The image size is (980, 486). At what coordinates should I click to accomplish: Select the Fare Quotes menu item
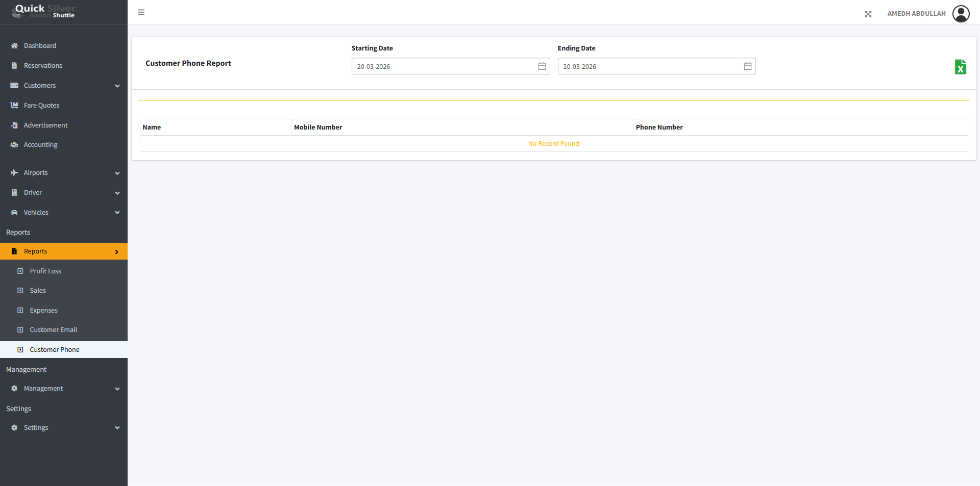(x=41, y=106)
